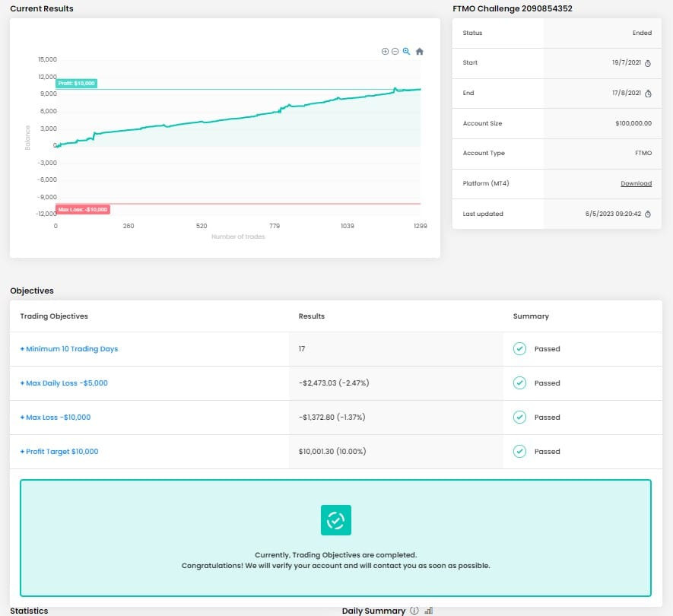Activate the magnifier selection zoom tool

[x=406, y=51]
